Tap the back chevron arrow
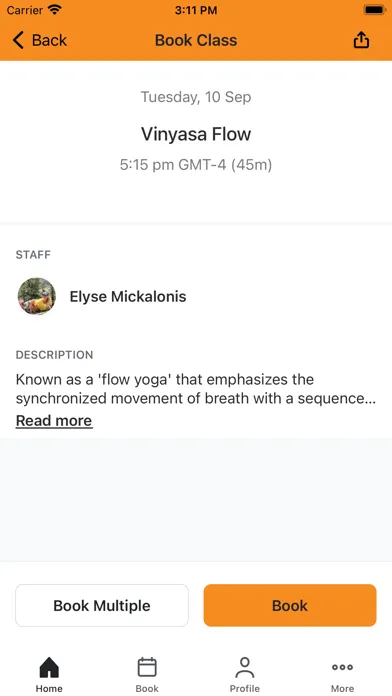 pos(18,40)
